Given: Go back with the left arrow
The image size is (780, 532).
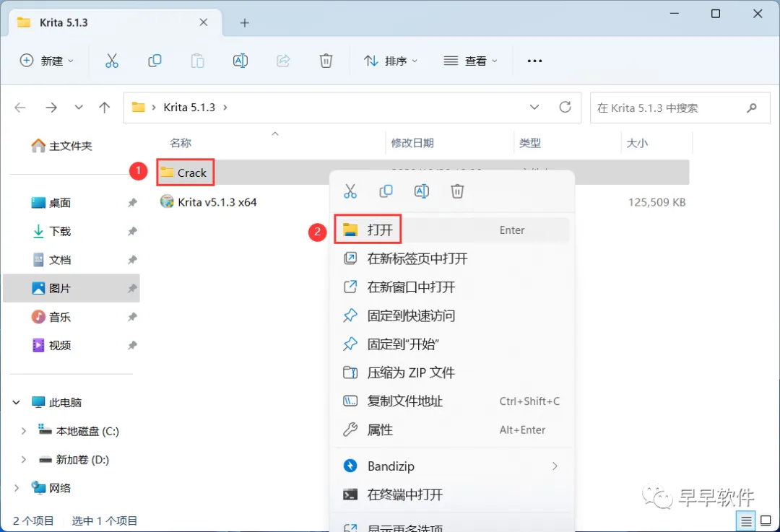Looking at the screenshot, I should tap(20, 108).
